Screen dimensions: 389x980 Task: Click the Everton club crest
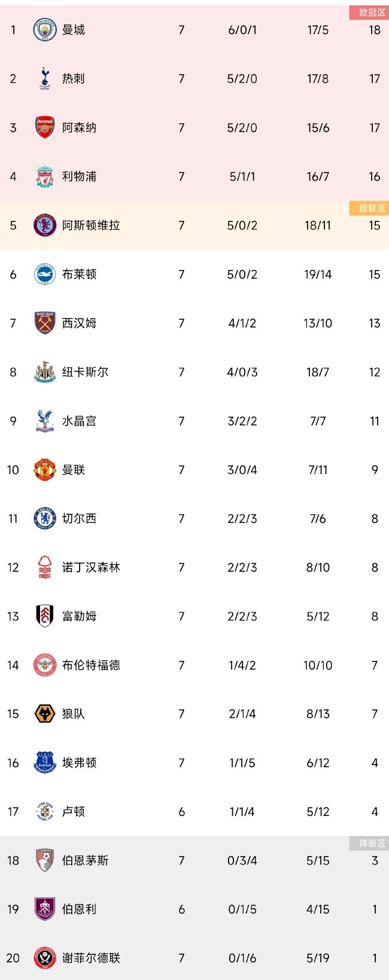pos(45,763)
